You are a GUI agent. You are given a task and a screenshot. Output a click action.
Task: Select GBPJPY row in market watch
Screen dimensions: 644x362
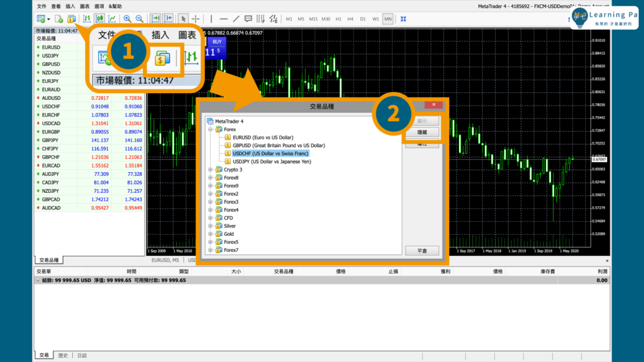tap(89, 140)
